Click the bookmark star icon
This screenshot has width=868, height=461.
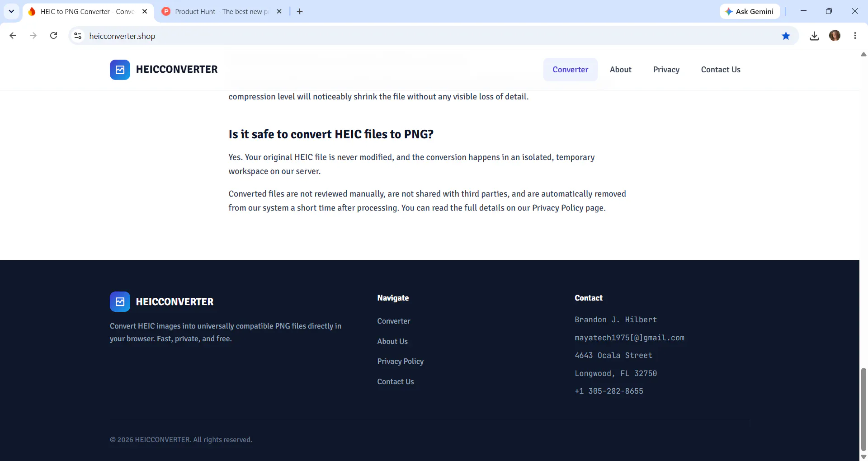(x=786, y=36)
